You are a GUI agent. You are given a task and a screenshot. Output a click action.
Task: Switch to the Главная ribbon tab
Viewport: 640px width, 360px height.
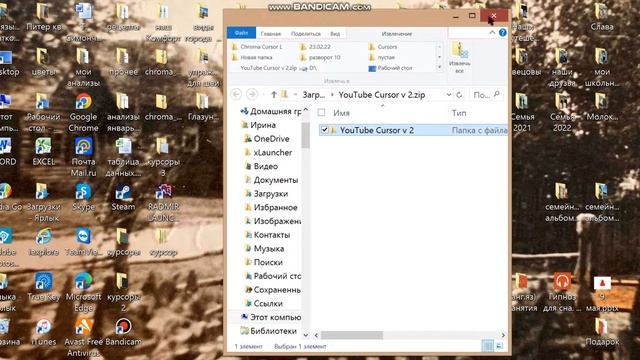point(271,33)
